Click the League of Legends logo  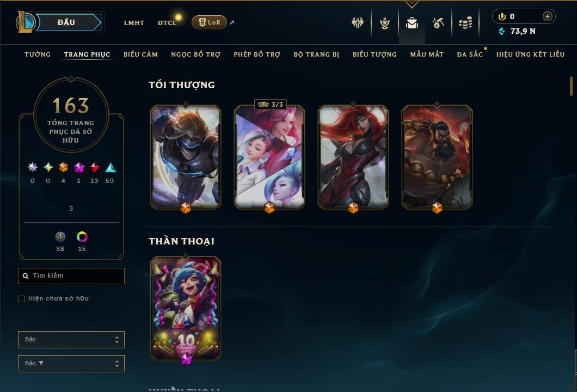[x=25, y=22]
